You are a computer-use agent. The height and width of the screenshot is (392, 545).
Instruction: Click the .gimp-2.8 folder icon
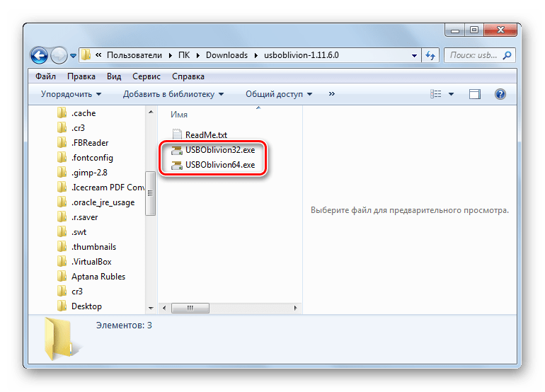tap(62, 172)
